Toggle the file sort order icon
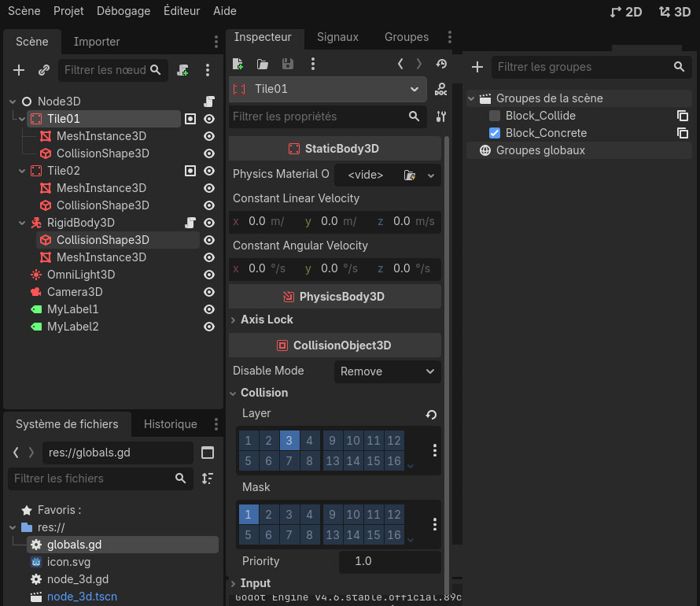700x606 pixels. point(207,479)
